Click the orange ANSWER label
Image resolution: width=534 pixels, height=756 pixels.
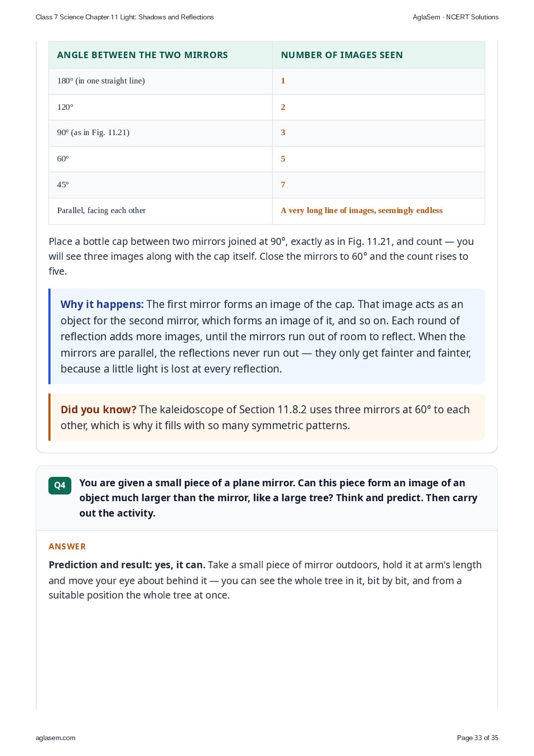pyautogui.click(x=67, y=546)
